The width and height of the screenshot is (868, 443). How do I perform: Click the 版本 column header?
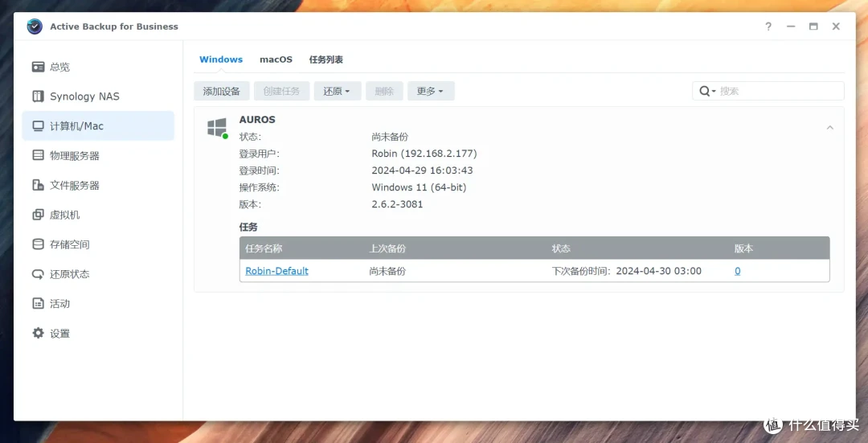coord(743,248)
